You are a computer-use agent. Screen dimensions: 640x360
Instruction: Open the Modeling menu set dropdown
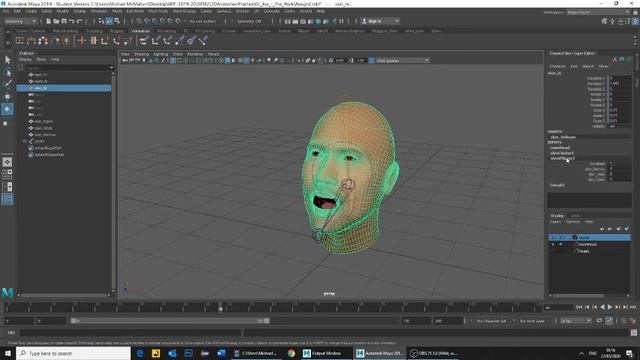(20, 21)
